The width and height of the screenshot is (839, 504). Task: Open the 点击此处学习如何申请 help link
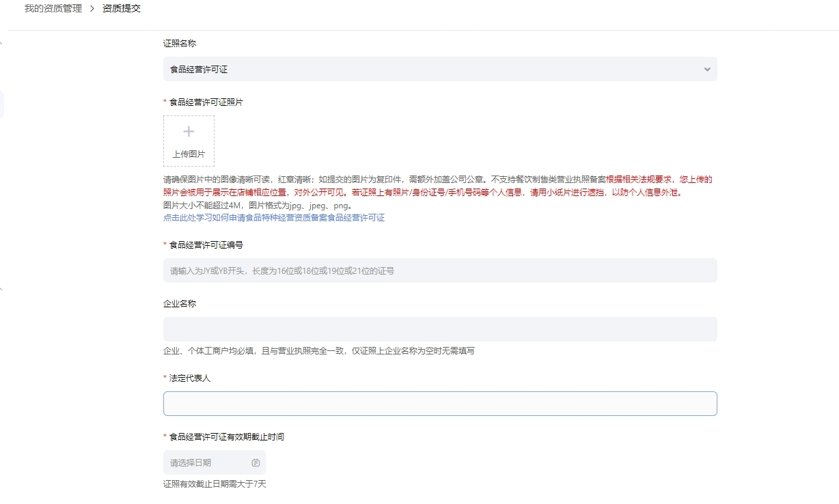pyautogui.click(x=273, y=218)
